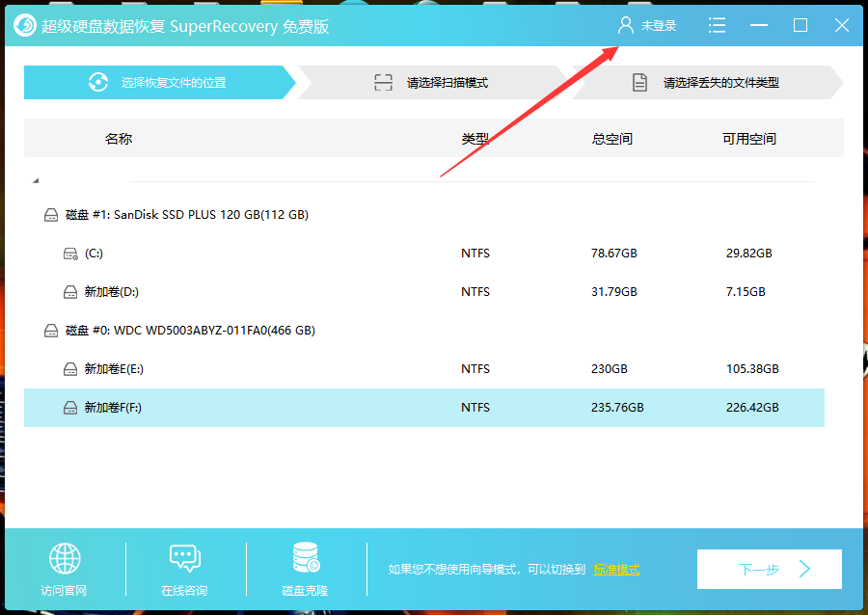Click the SanDisk disk drive icon

click(x=51, y=215)
